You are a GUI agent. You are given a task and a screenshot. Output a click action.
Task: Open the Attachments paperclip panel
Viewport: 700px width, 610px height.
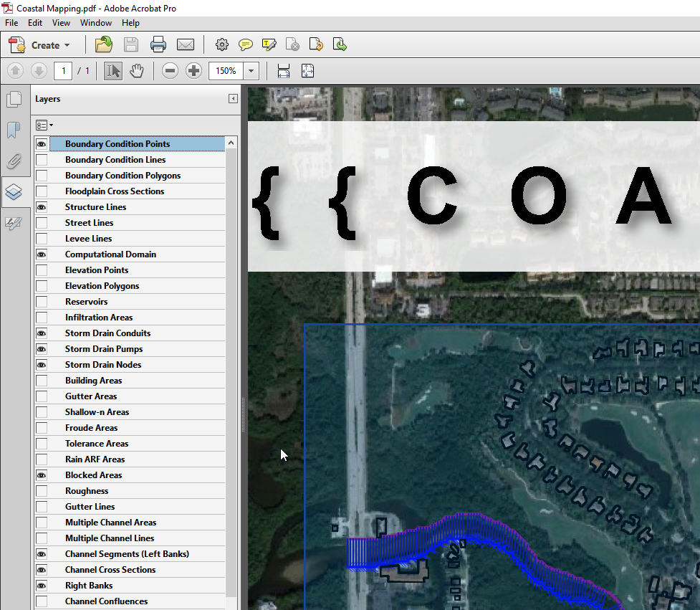coord(14,161)
